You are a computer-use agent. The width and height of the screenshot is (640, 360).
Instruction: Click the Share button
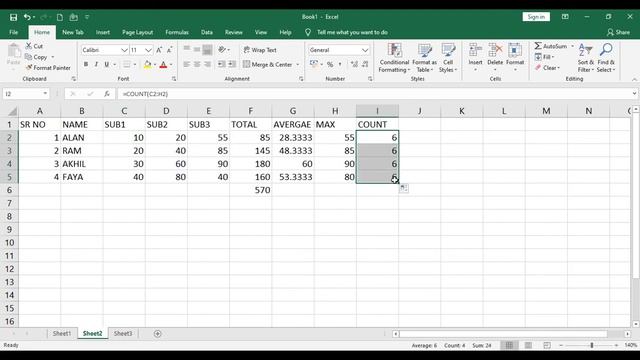point(619,32)
